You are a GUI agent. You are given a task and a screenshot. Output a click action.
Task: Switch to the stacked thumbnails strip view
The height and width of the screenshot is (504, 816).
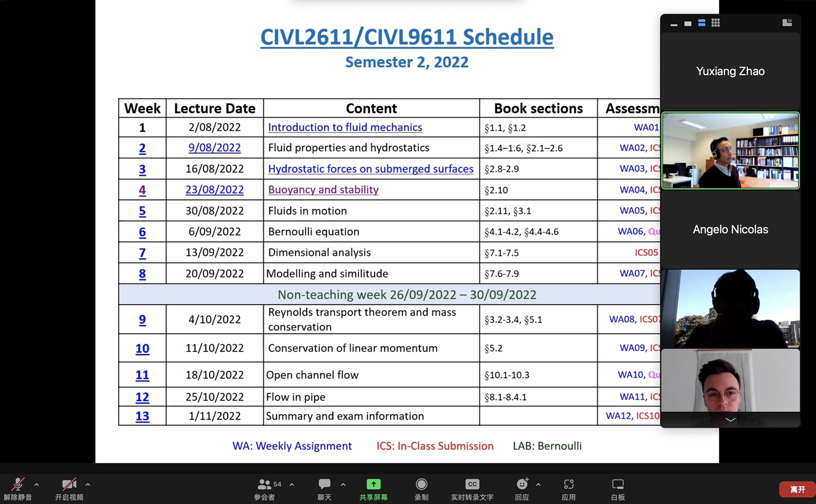(x=702, y=23)
